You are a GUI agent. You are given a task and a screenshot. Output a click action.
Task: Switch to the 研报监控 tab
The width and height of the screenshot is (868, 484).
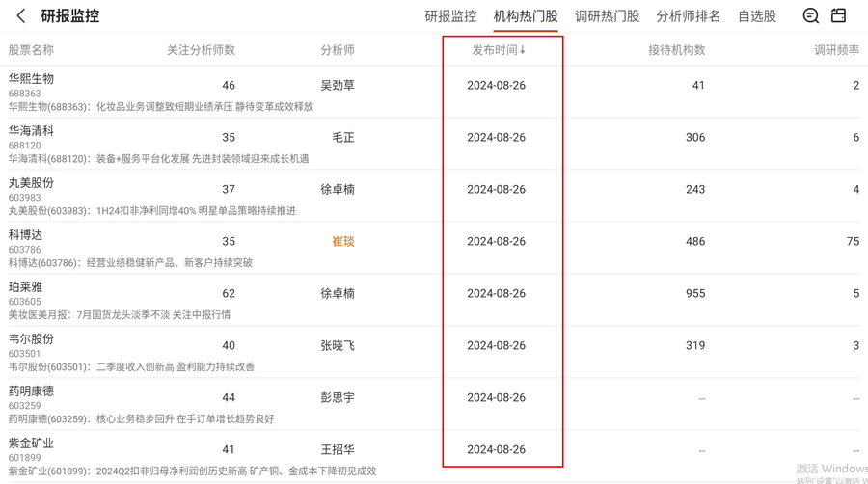click(x=450, y=16)
